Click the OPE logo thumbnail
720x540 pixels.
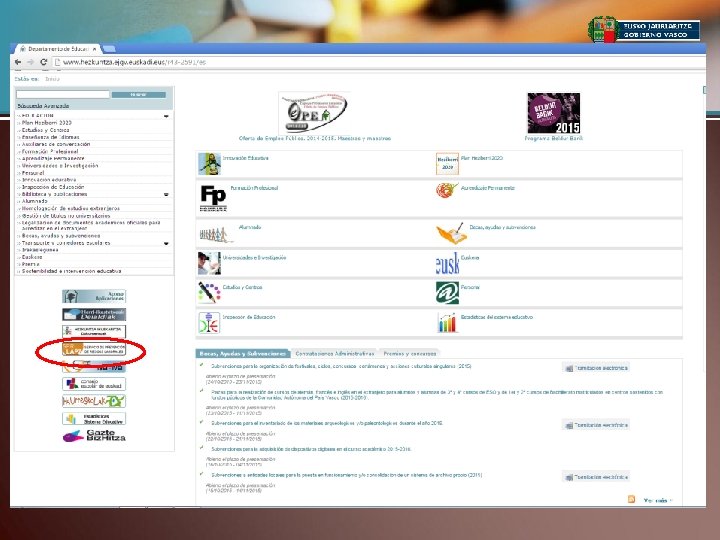click(315, 112)
